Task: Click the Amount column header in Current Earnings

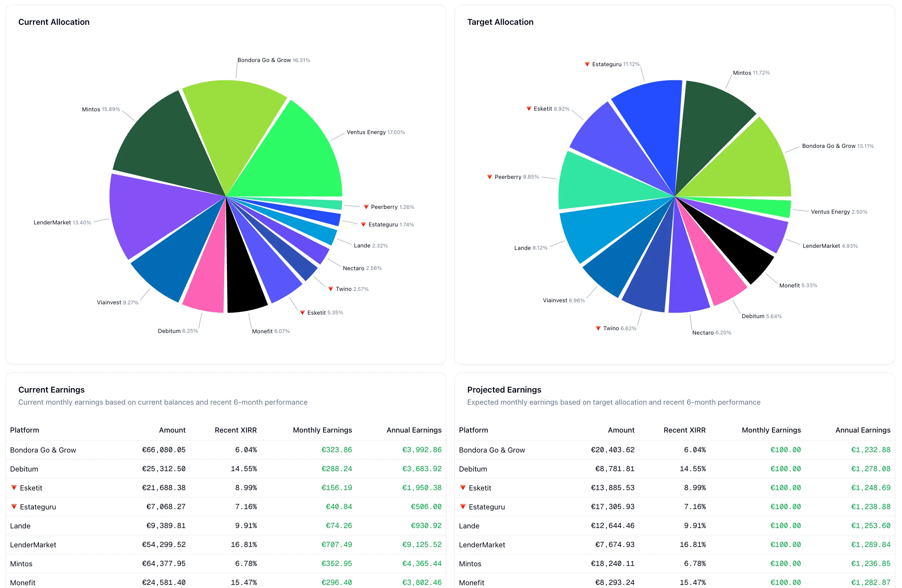Action: [172, 430]
